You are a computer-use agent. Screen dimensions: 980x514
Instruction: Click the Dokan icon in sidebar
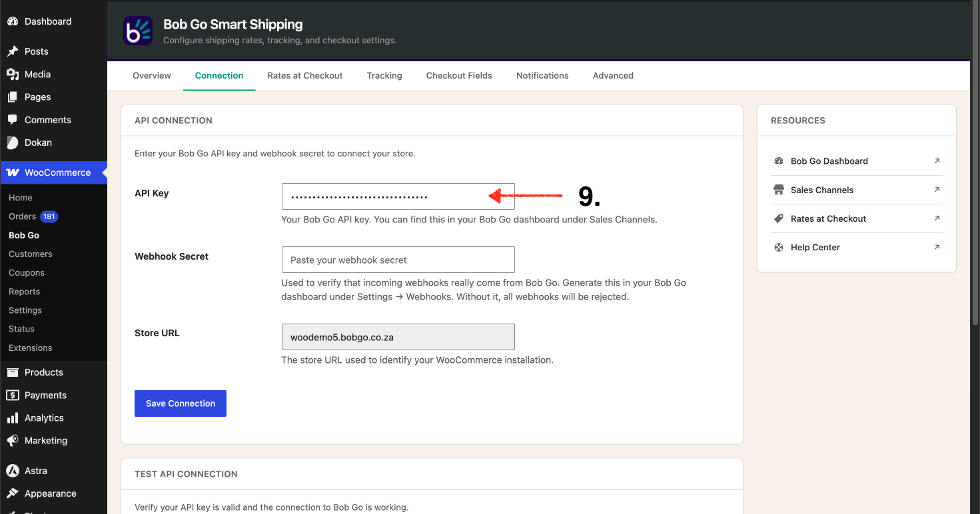point(12,142)
